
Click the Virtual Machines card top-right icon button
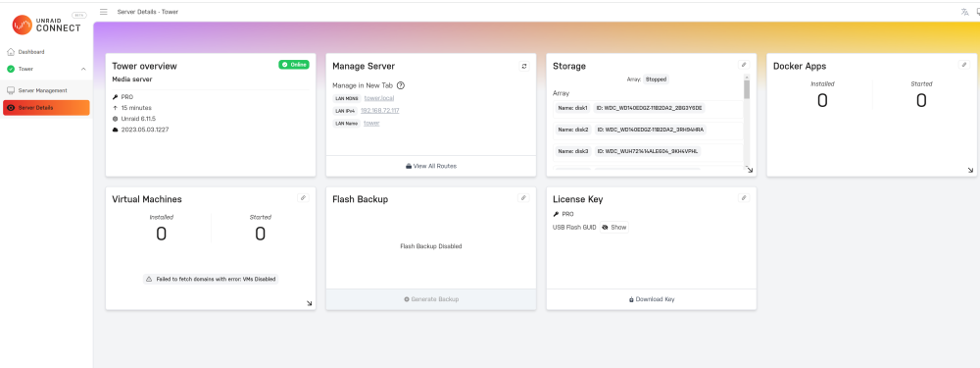pos(303,198)
